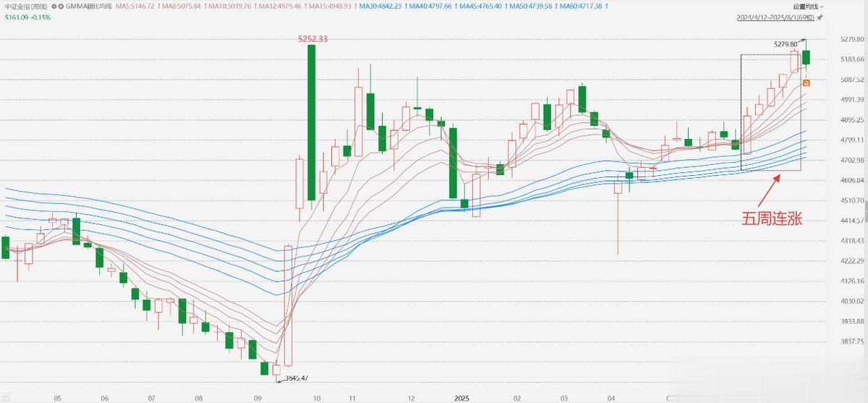Open the indicator settings gear icon
Image resolution: width=868 pixels, height=403 pixels.
pos(53,6)
